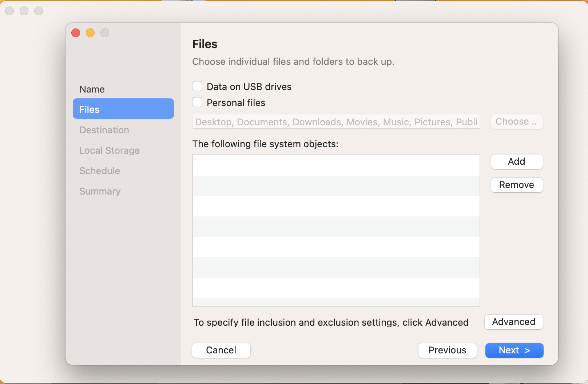The width and height of the screenshot is (588, 384).
Task: Click the personal folders path field
Action: pyautogui.click(x=336, y=122)
